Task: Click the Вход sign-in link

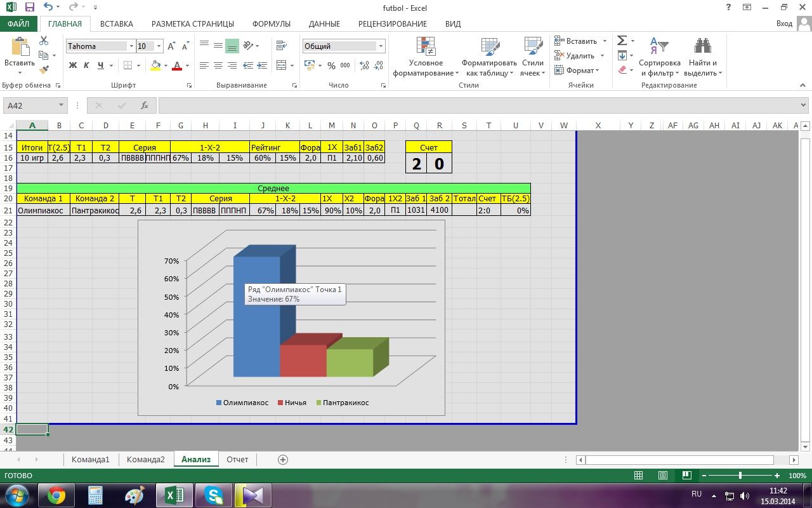Action: [x=785, y=23]
